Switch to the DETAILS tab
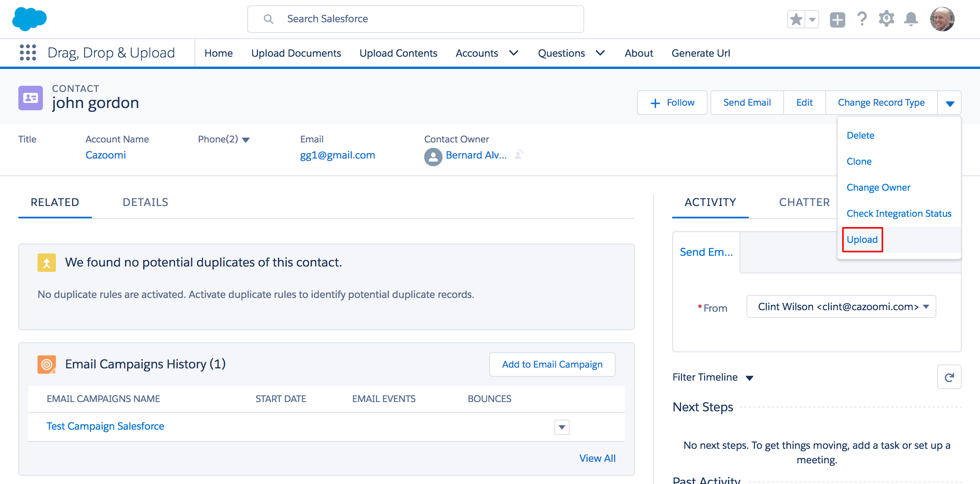The height and width of the screenshot is (484, 980). [145, 202]
